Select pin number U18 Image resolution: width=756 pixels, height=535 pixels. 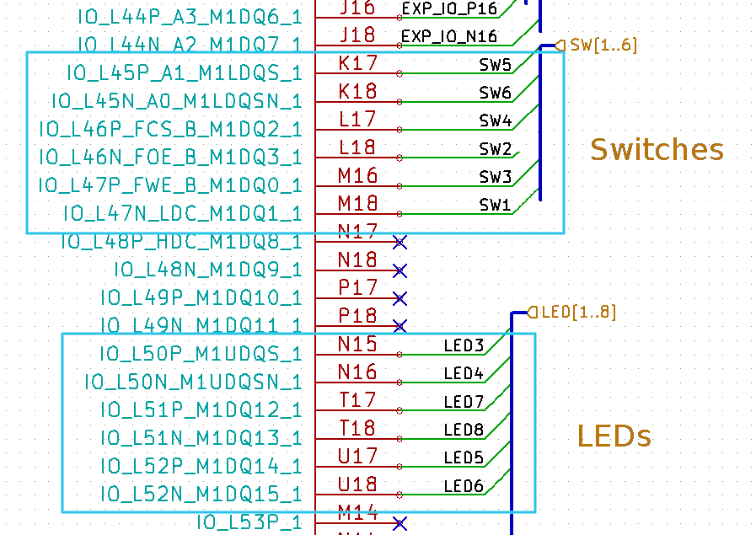coord(358,484)
